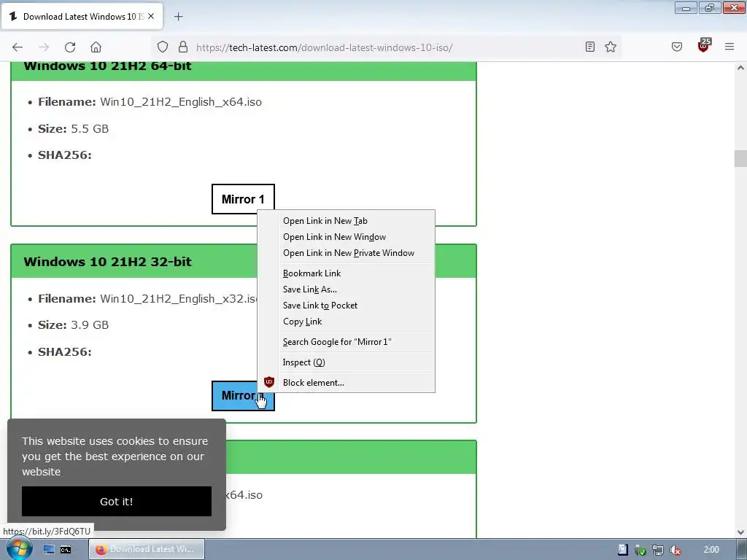
Task: Click the forward navigation arrow
Action: coord(44,47)
